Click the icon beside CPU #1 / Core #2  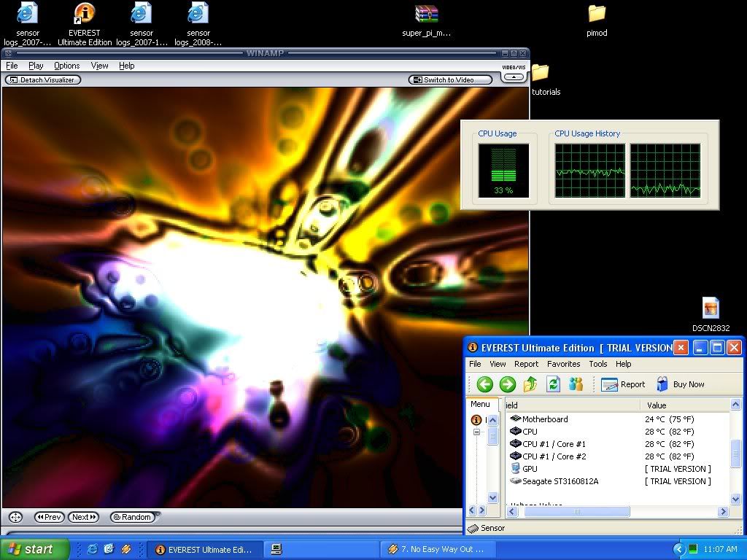pyautogui.click(x=515, y=456)
